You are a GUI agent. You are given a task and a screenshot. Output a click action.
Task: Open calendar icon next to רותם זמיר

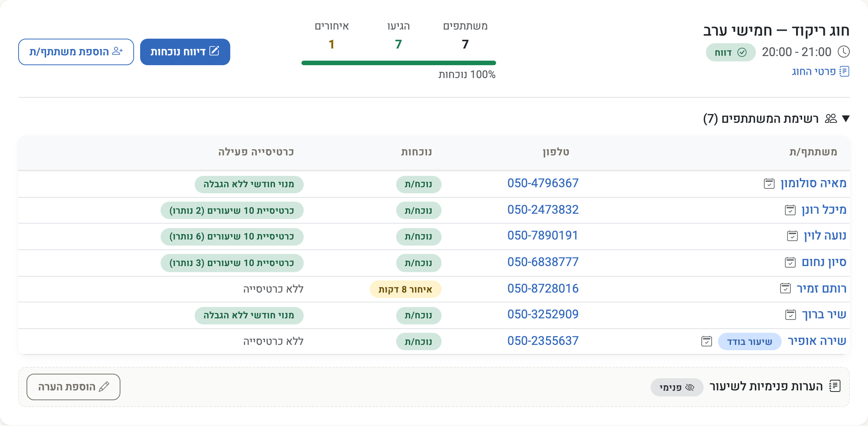[785, 288]
